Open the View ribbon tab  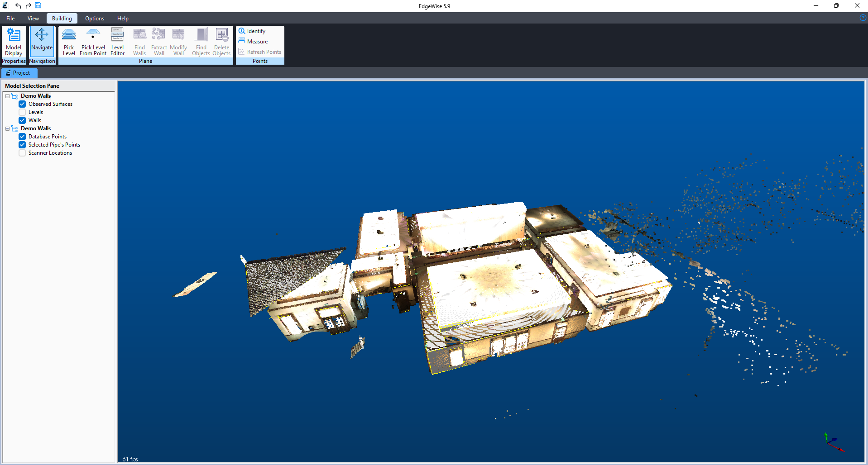(33, 19)
